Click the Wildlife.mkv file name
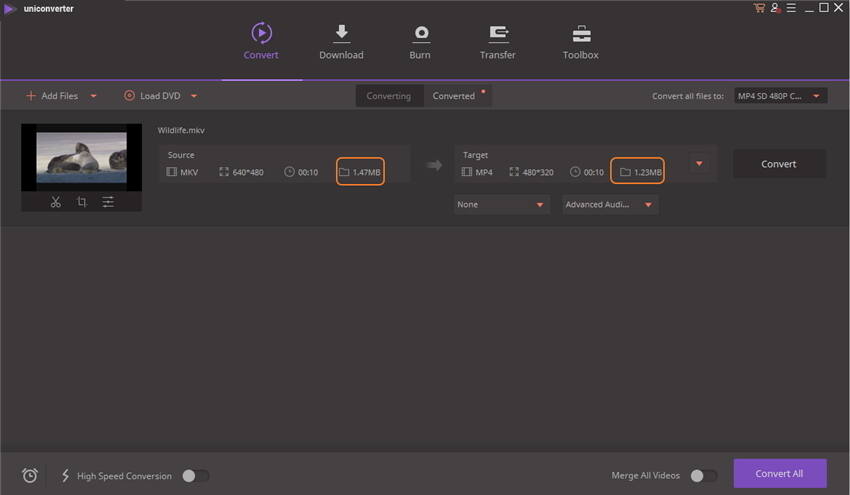This screenshot has width=850, height=495. click(x=181, y=130)
